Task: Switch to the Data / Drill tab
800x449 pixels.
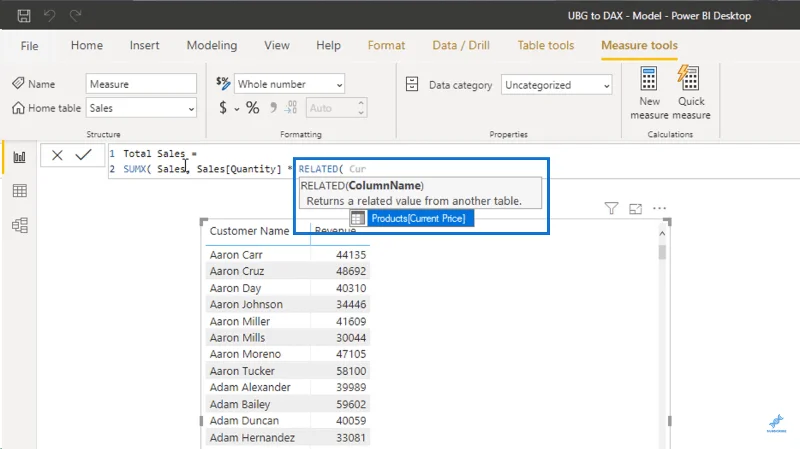Action: [x=461, y=45]
